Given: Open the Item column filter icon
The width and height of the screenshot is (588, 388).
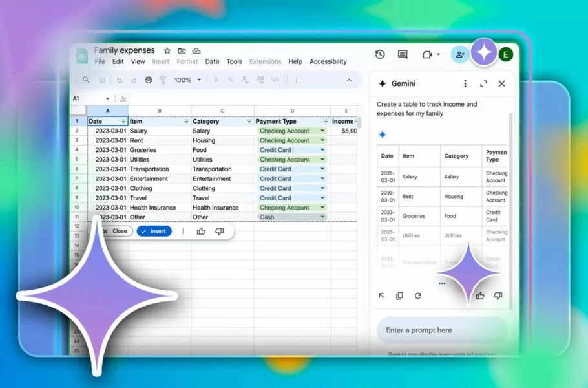Looking at the screenshot, I should (x=186, y=121).
